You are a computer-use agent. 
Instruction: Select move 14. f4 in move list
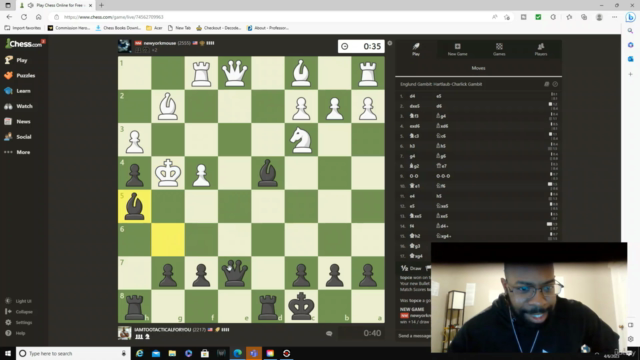click(x=413, y=226)
